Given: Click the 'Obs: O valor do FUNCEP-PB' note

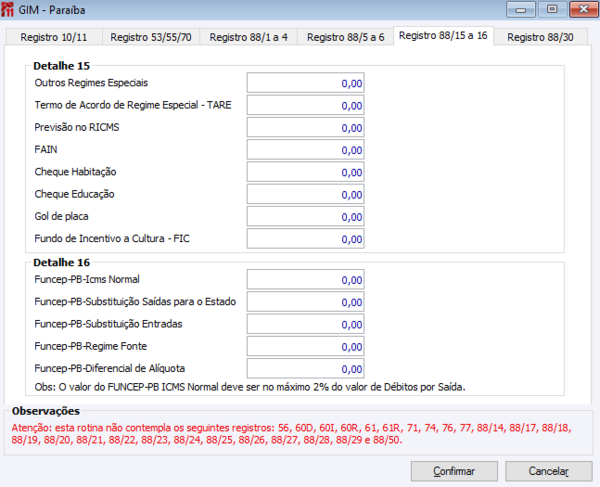Looking at the screenshot, I should (250, 387).
